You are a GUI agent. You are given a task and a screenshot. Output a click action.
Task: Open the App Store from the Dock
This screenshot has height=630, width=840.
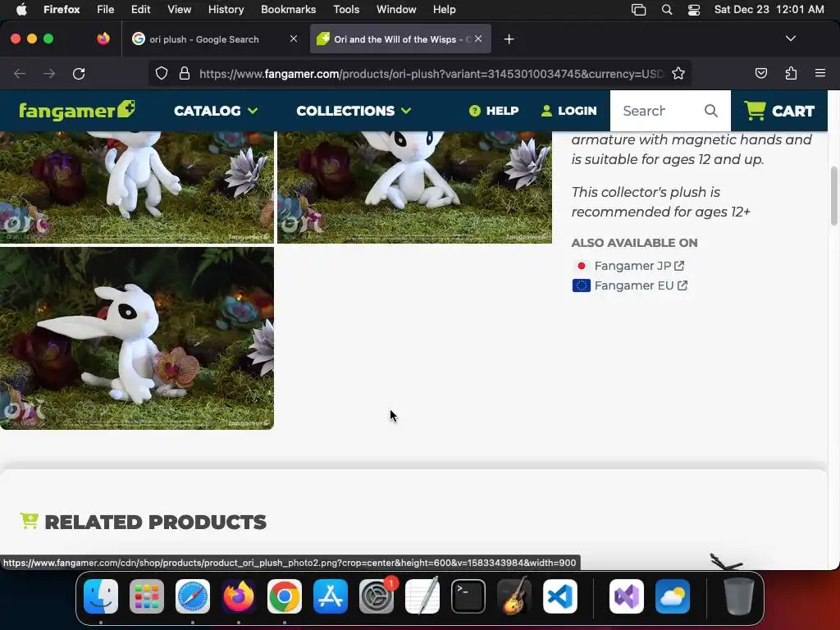(331, 596)
